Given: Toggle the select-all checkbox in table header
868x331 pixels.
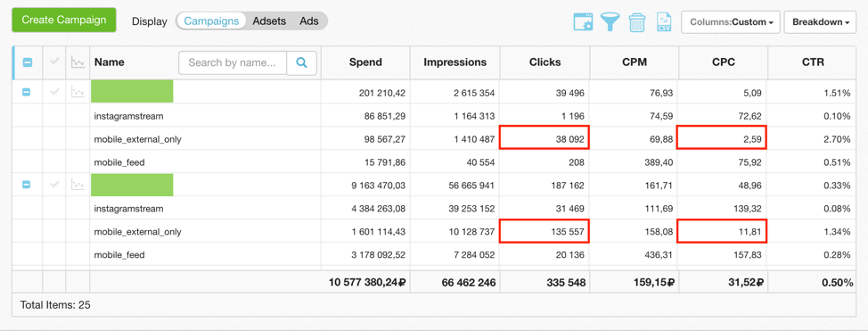Looking at the screenshot, I should pyautogui.click(x=27, y=62).
